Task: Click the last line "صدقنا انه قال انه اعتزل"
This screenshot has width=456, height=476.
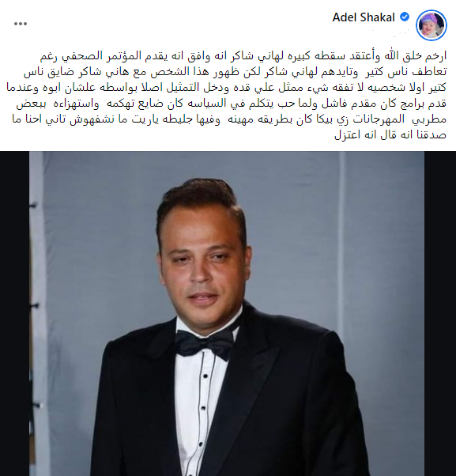Action: (390, 134)
